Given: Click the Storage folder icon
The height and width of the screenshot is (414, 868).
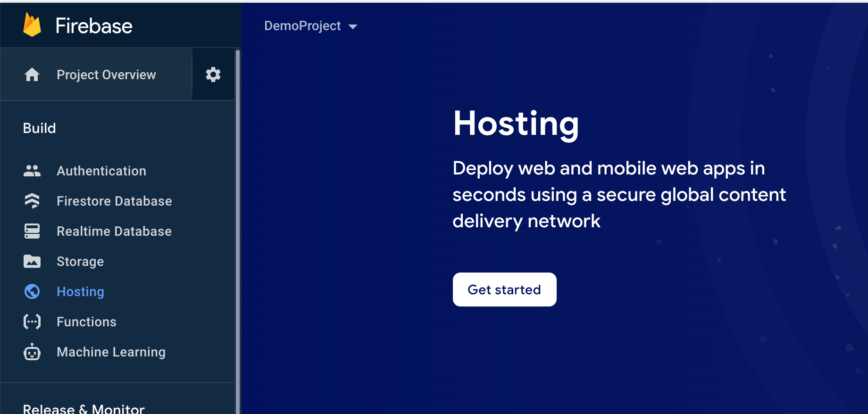Looking at the screenshot, I should click(x=32, y=261).
